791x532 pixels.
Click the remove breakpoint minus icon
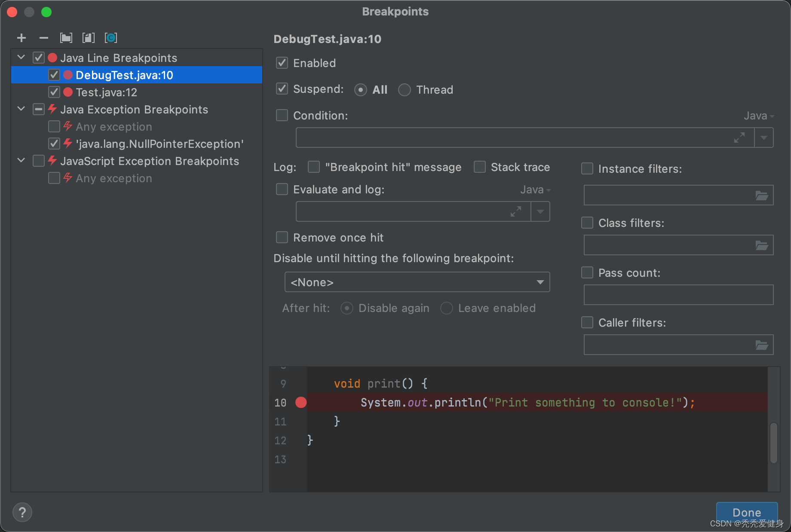(44, 38)
